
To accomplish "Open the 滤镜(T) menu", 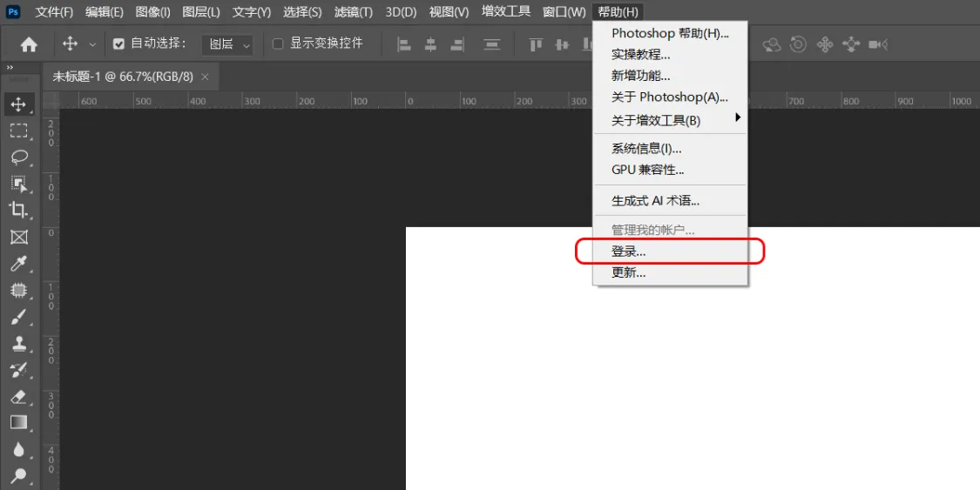I will tap(353, 12).
